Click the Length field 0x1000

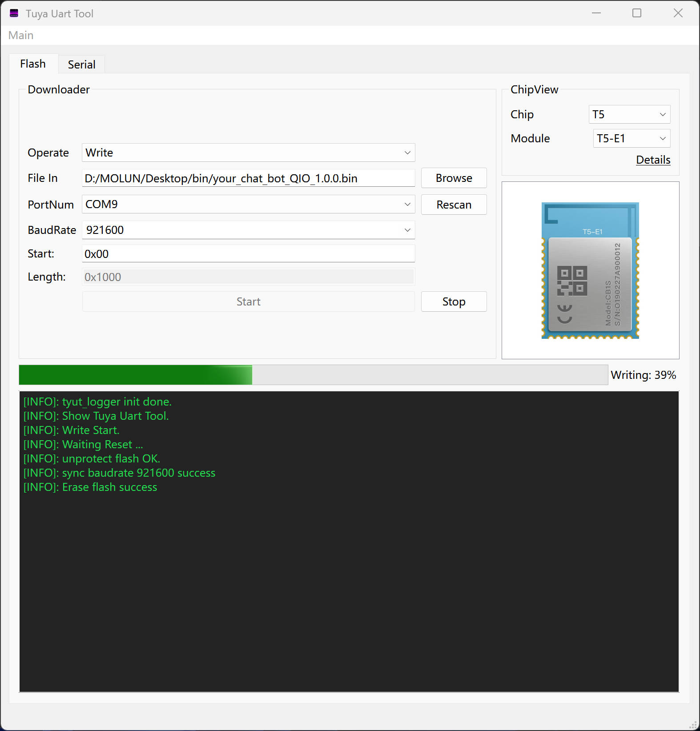(x=249, y=277)
